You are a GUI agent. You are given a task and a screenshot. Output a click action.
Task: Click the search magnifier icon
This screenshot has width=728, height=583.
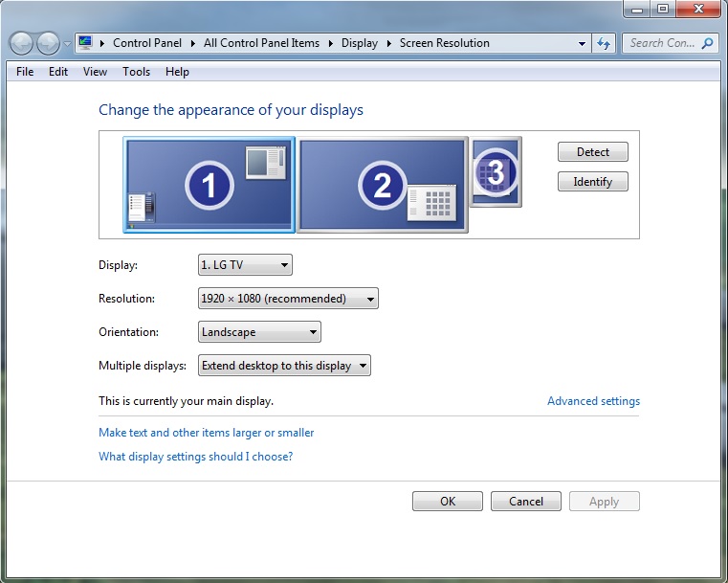[x=707, y=43]
